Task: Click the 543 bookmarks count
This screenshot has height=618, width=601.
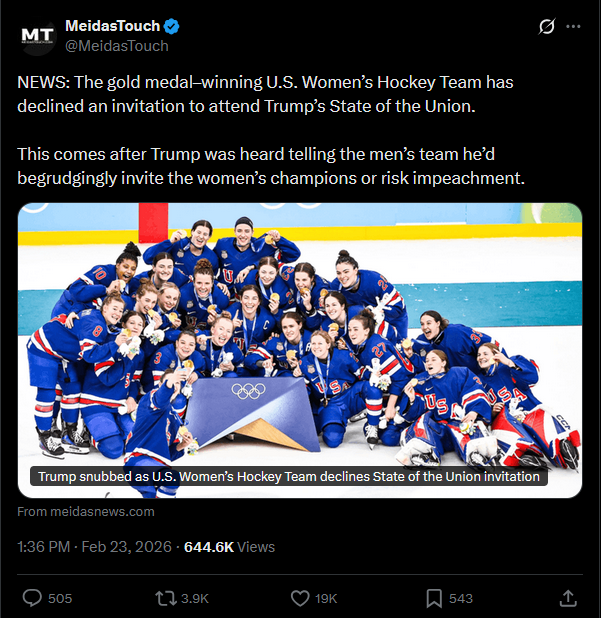Action: point(461,598)
